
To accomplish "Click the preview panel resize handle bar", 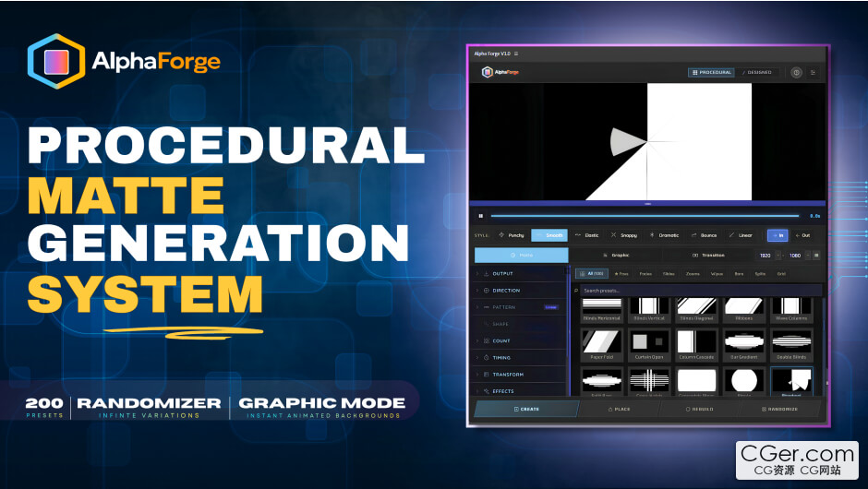I will 647,204.
